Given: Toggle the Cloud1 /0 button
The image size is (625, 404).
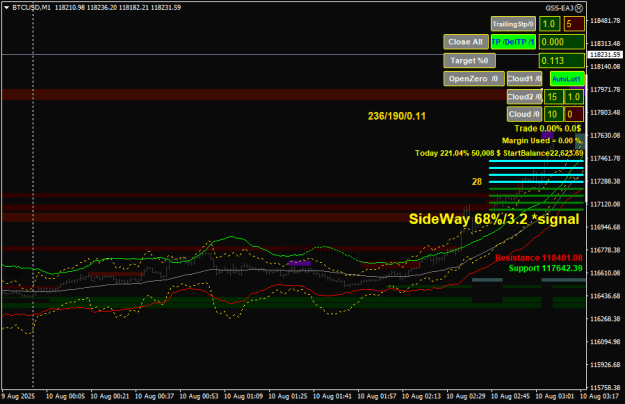Looking at the screenshot, I should 524,78.
